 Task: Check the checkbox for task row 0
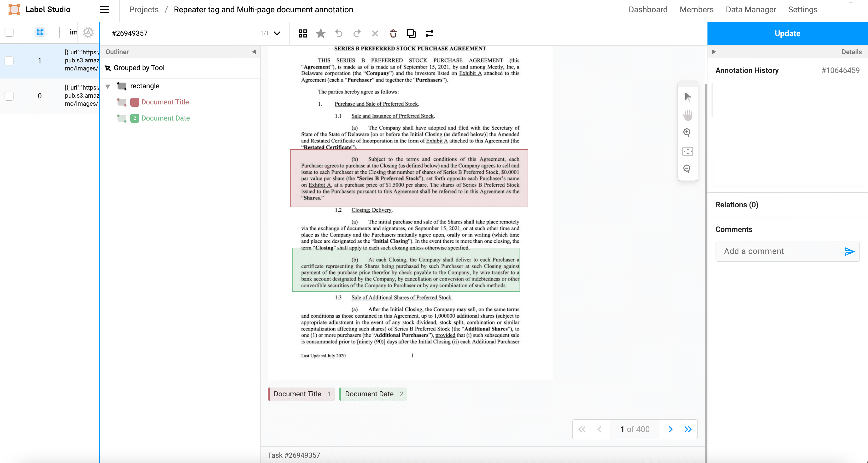9,96
